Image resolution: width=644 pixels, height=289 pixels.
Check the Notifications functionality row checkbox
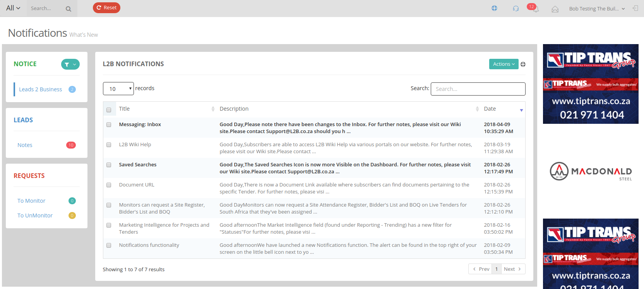(x=109, y=245)
